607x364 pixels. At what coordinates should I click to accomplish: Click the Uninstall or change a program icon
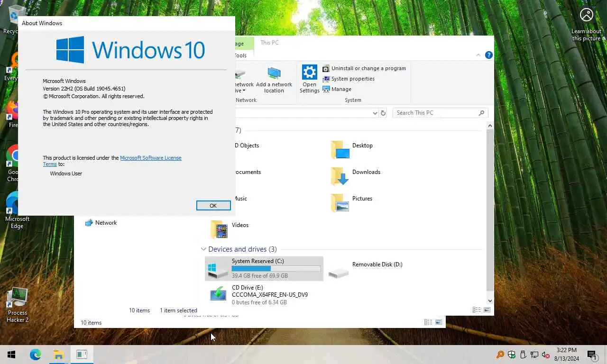(x=326, y=68)
